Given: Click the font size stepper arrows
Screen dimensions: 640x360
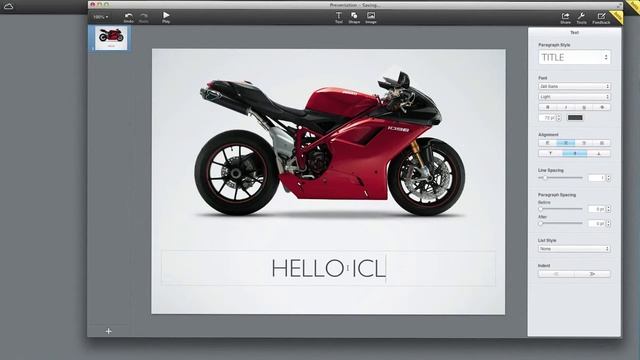Looking at the screenshot, I should click(559, 118).
